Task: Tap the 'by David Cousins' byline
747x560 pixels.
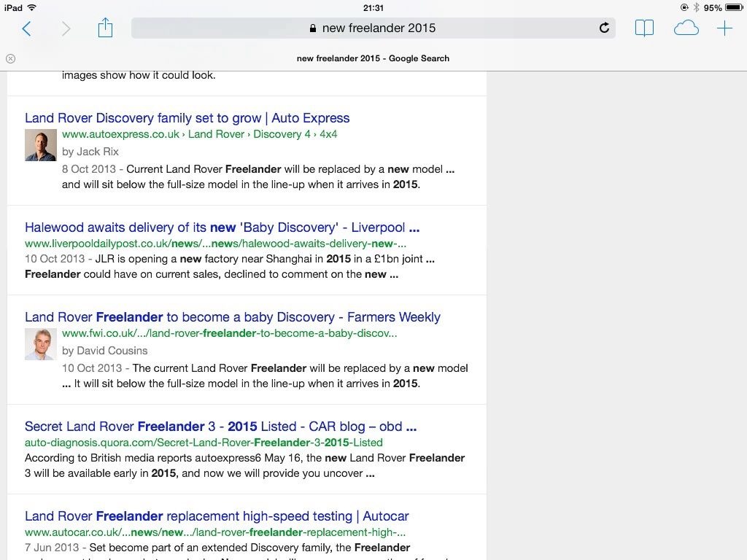Action: coord(105,351)
